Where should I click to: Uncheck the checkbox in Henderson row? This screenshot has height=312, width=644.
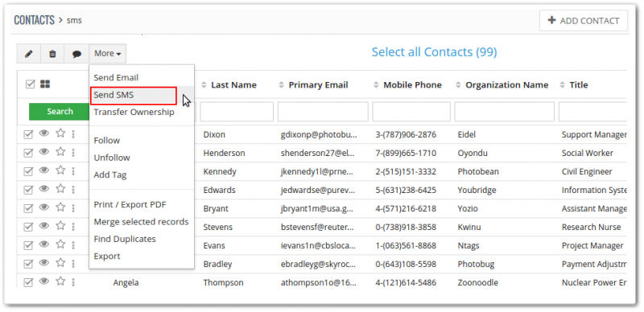point(28,153)
